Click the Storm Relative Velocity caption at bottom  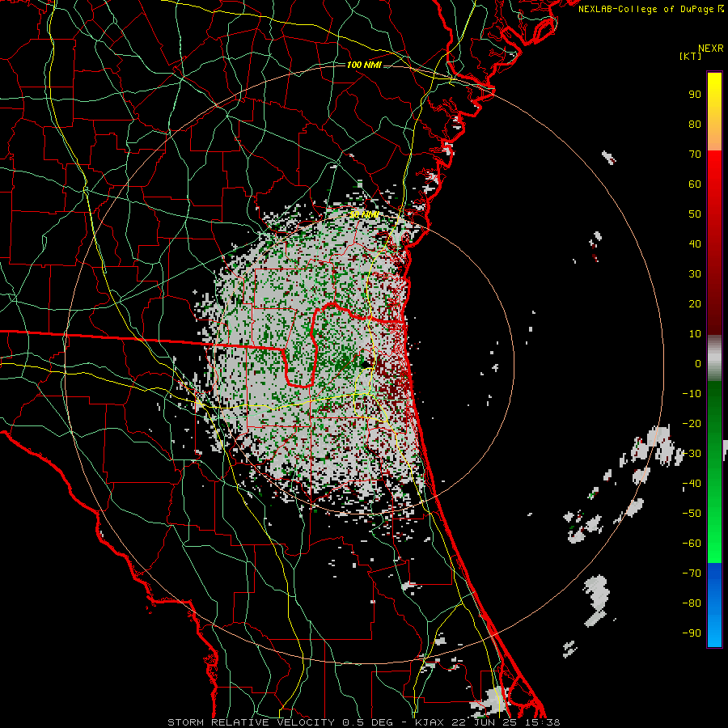(363, 722)
